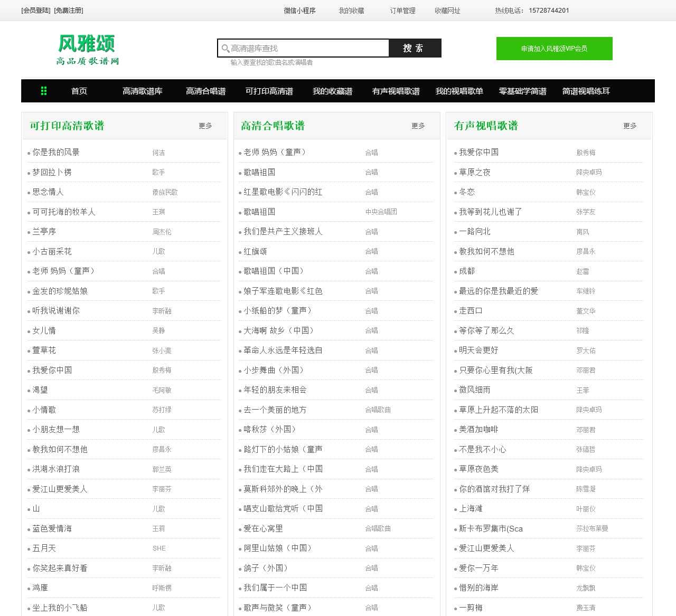The width and height of the screenshot is (676, 616).
Task: Click 申请加入风雅颂VIP会员 green button
Action: (554, 49)
